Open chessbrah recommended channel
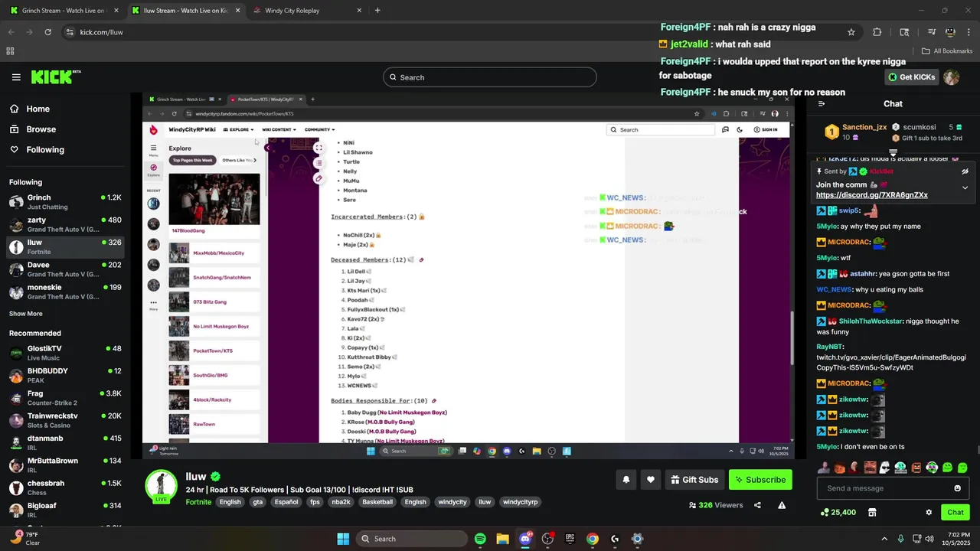The image size is (980, 551). click(x=65, y=487)
